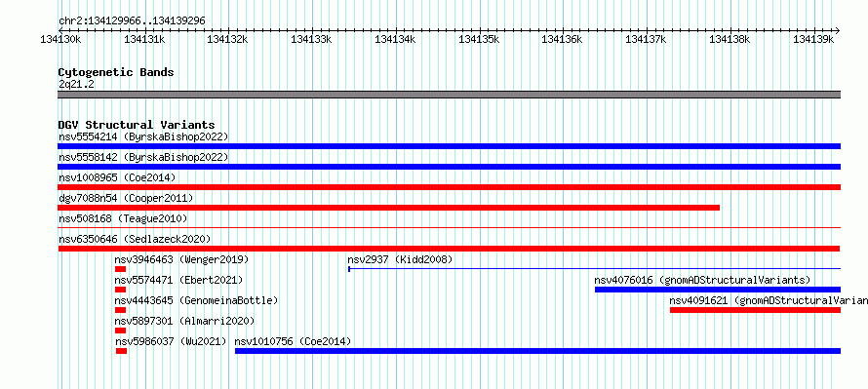The height and width of the screenshot is (389, 868).
Task: Open the nsv1008965 (Coe2014) variant label
Action: (117, 177)
